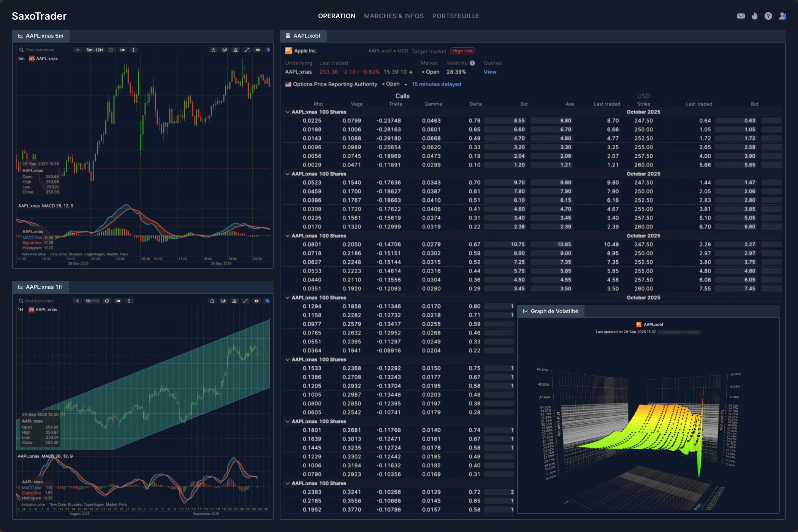Open user account profile icon
The image size is (798, 532).
pos(782,16)
